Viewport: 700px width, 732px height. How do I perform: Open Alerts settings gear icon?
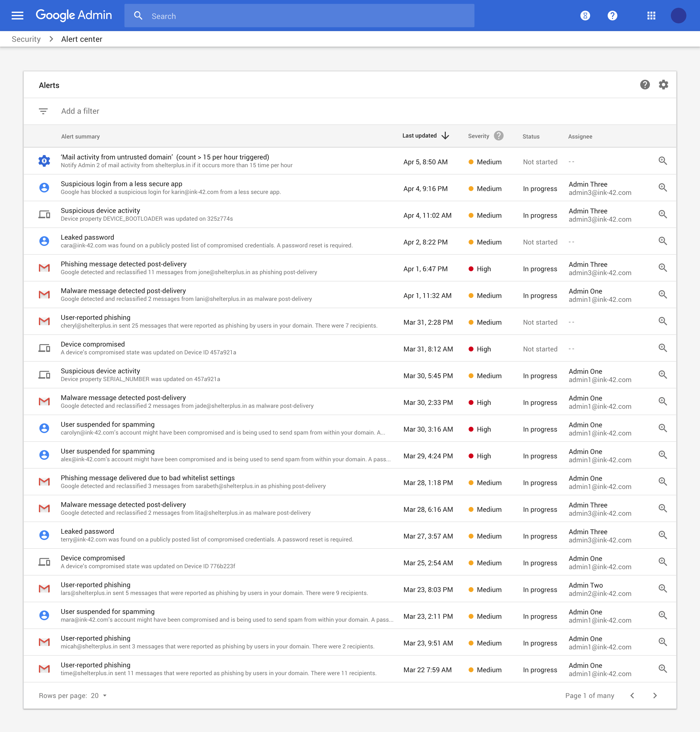663,85
